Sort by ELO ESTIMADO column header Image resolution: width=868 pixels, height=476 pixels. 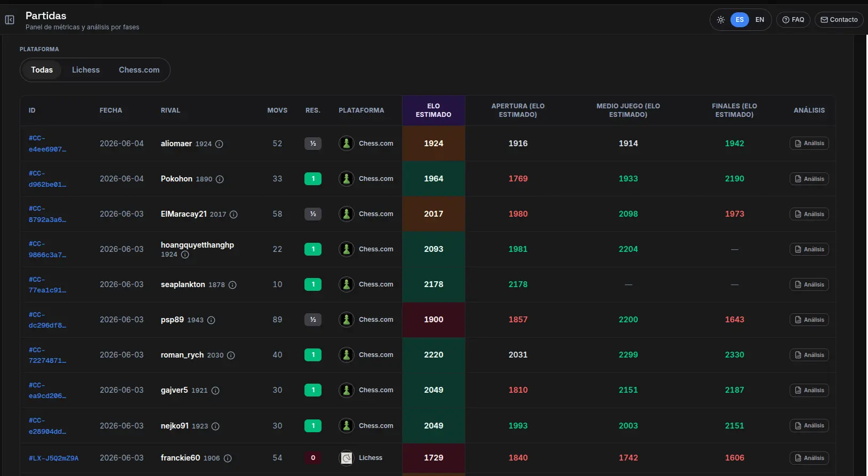point(433,110)
